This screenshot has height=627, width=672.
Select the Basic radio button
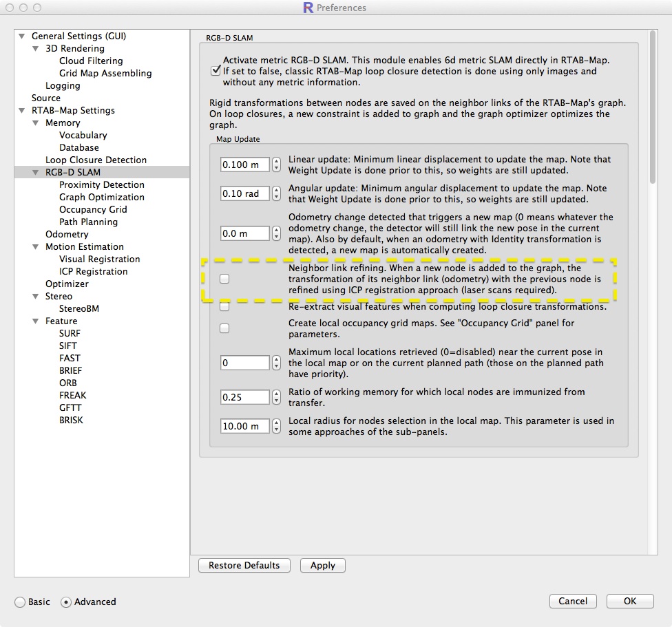click(21, 602)
